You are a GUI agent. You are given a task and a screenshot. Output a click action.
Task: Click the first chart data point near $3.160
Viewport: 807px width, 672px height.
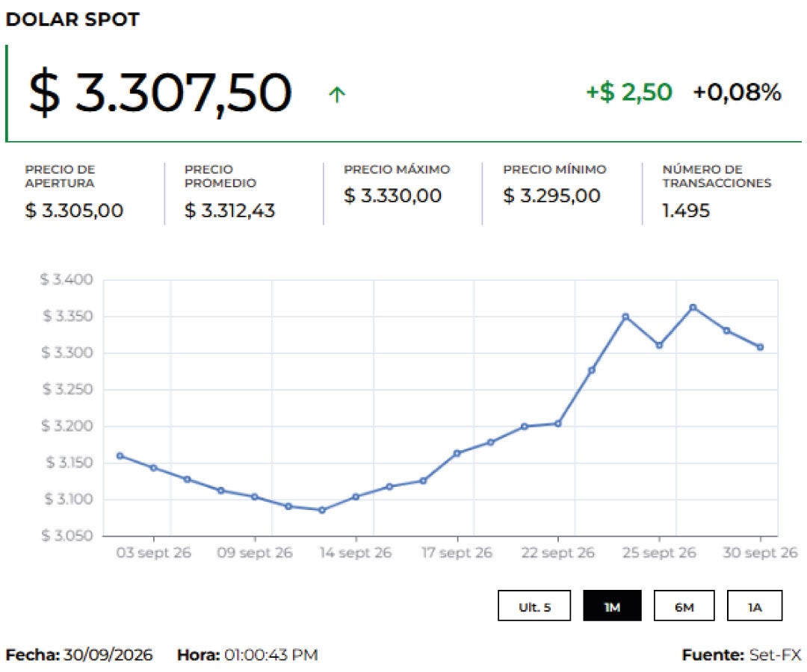tap(120, 456)
